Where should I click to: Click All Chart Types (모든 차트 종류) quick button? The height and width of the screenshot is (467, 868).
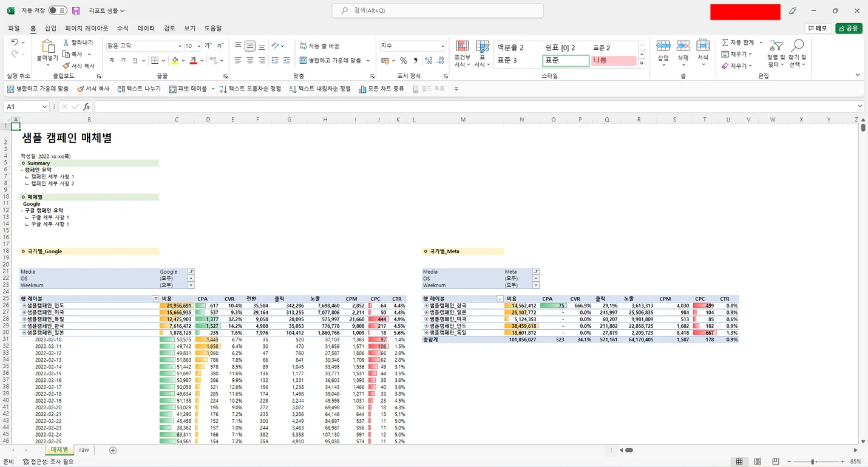tap(381, 89)
